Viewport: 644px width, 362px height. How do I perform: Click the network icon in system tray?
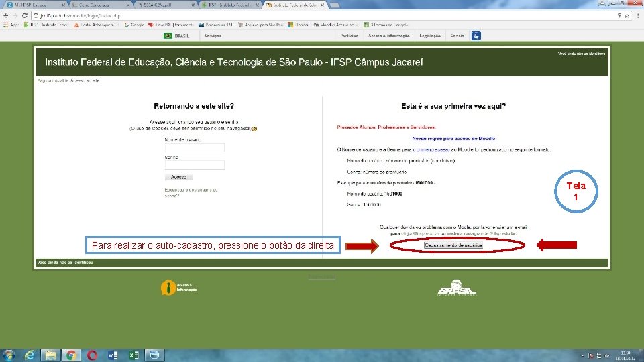coord(599,356)
